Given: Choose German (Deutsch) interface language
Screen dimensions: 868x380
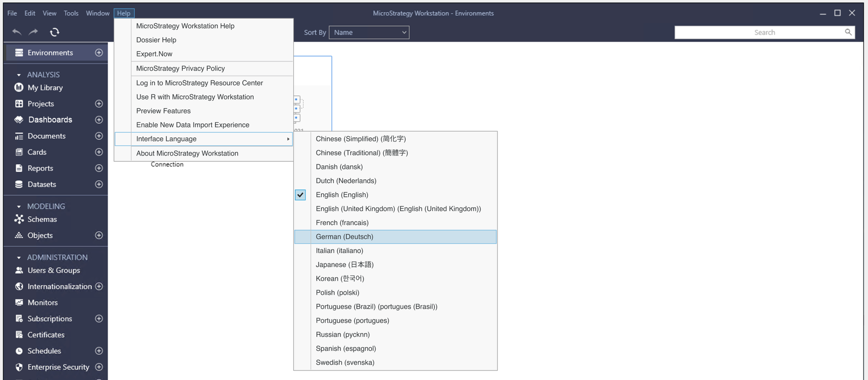Looking at the screenshot, I should [x=344, y=237].
